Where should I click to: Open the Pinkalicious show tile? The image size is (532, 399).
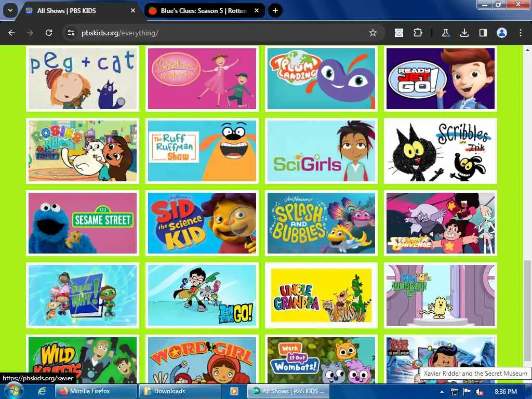coord(202,78)
